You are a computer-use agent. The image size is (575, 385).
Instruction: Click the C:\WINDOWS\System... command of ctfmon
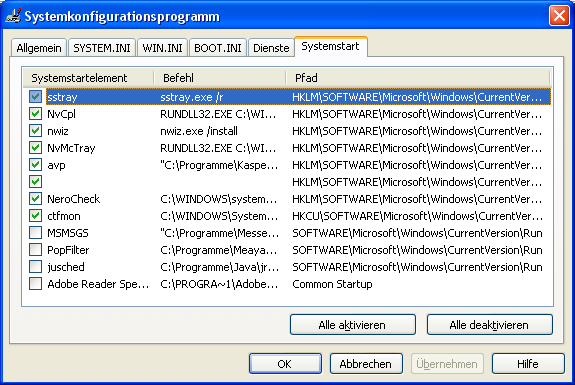[219, 216]
